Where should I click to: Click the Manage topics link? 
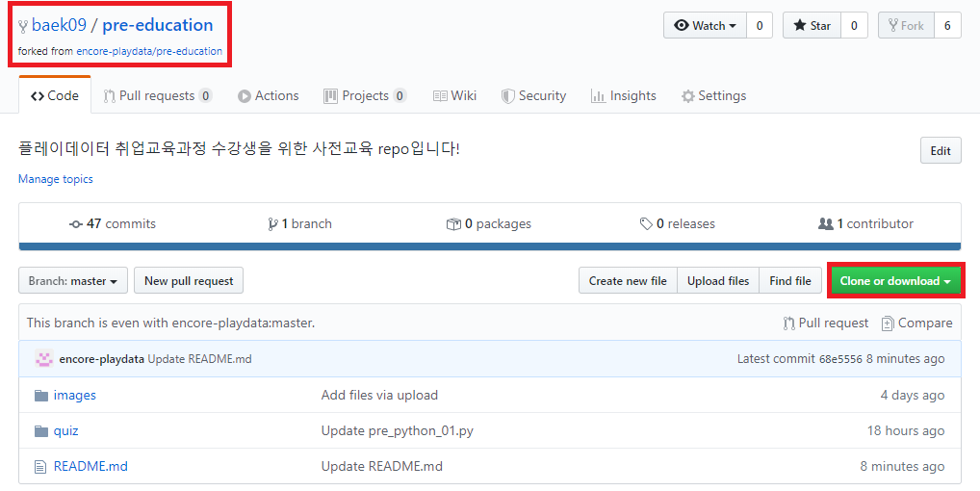pos(56,179)
